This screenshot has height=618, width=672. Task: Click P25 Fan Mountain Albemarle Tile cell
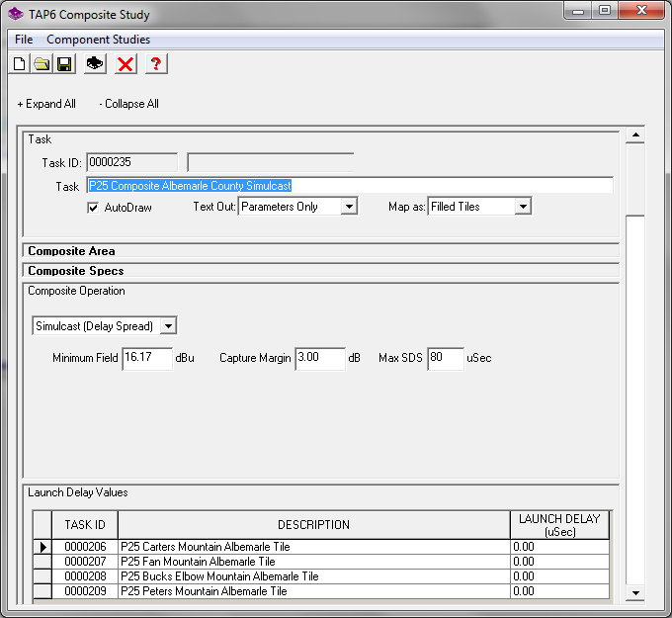[313, 562]
